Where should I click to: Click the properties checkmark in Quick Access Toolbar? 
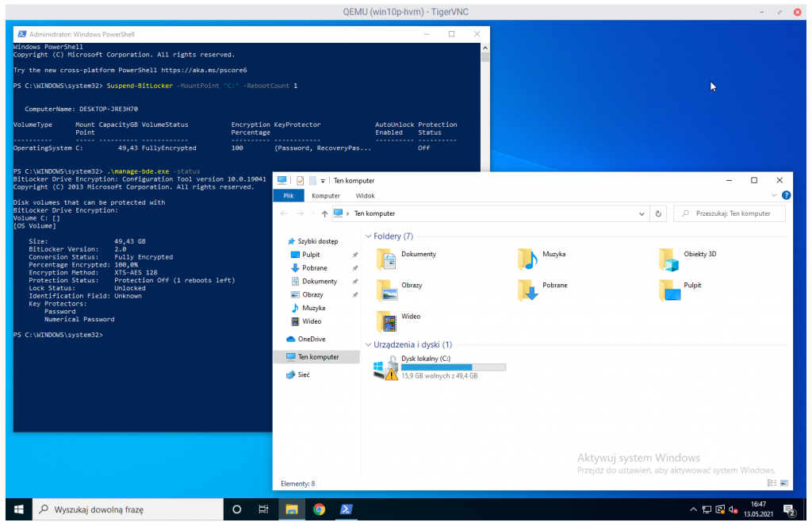(300, 180)
